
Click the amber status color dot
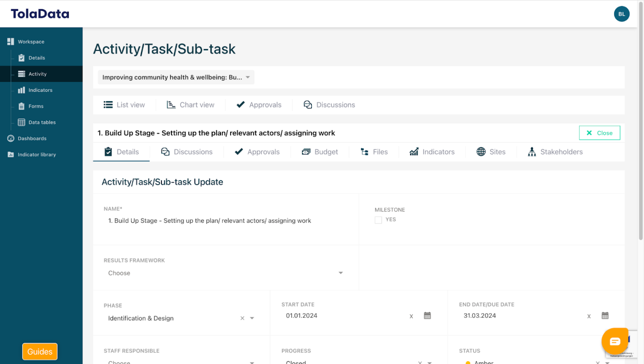click(467, 362)
